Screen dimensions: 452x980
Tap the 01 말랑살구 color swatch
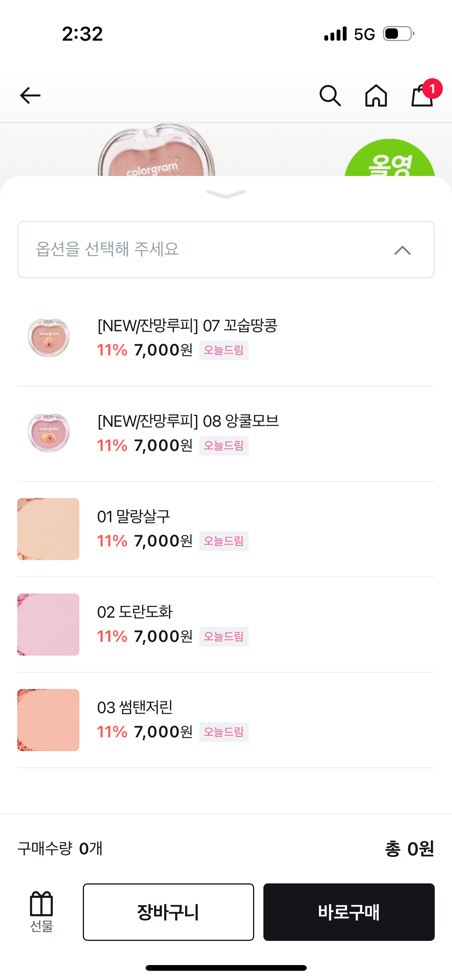pos(48,529)
